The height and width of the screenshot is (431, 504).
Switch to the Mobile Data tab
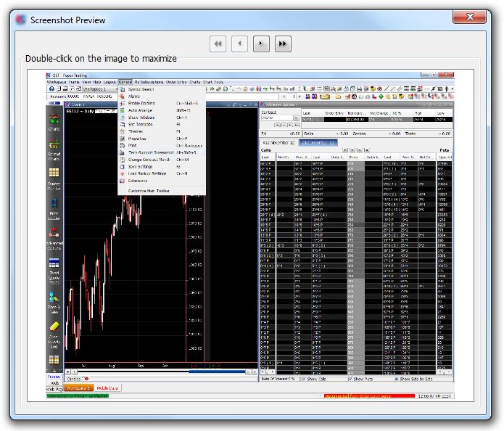click(107, 388)
